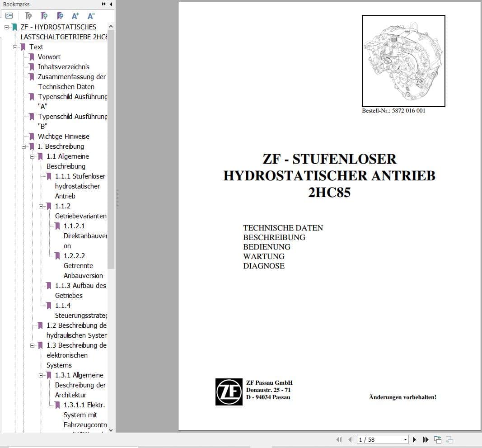Open the ZF - HYDROSTATISCHES LASTSCHALTGETRIEBE bookmark

64,32
